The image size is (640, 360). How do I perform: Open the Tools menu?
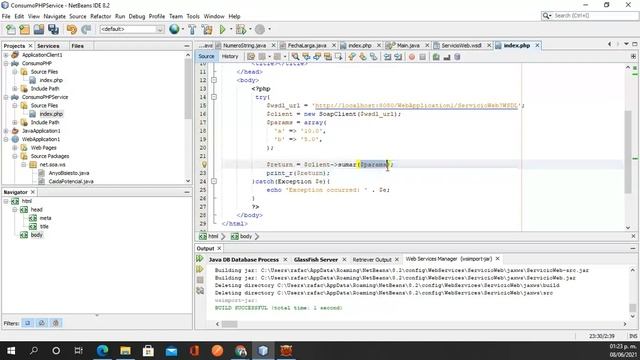pos(193,16)
